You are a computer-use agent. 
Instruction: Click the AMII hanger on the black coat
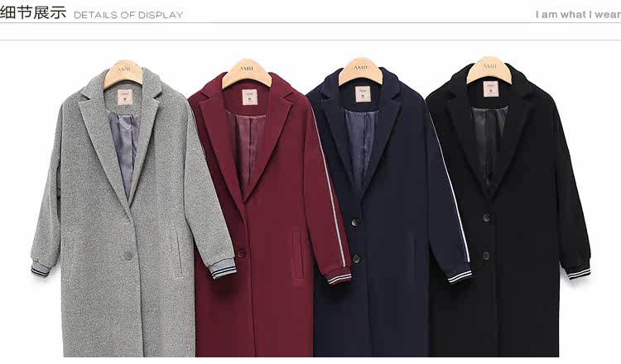pyautogui.click(x=489, y=69)
